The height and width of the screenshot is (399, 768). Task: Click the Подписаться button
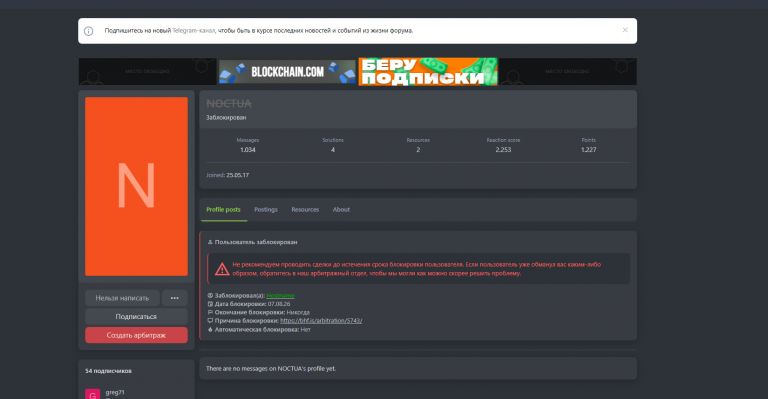[136, 316]
